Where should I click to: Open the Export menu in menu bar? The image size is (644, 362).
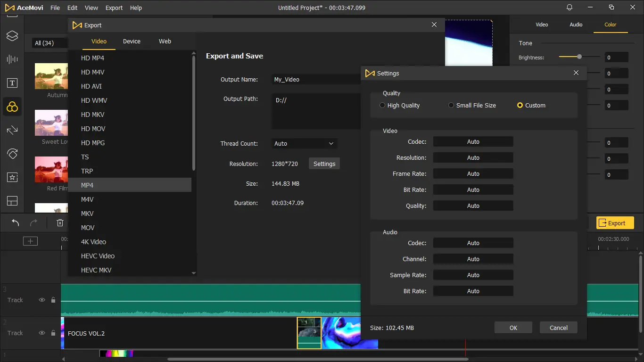pos(114,8)
